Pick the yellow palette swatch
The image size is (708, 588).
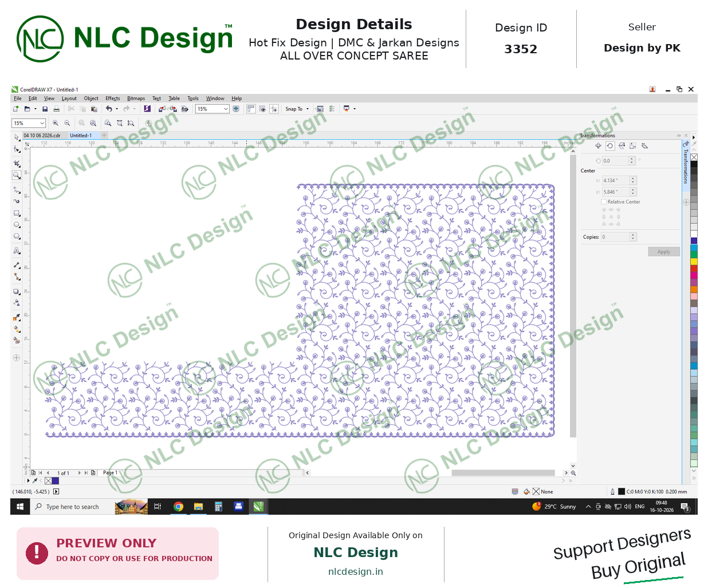point(694,262)
